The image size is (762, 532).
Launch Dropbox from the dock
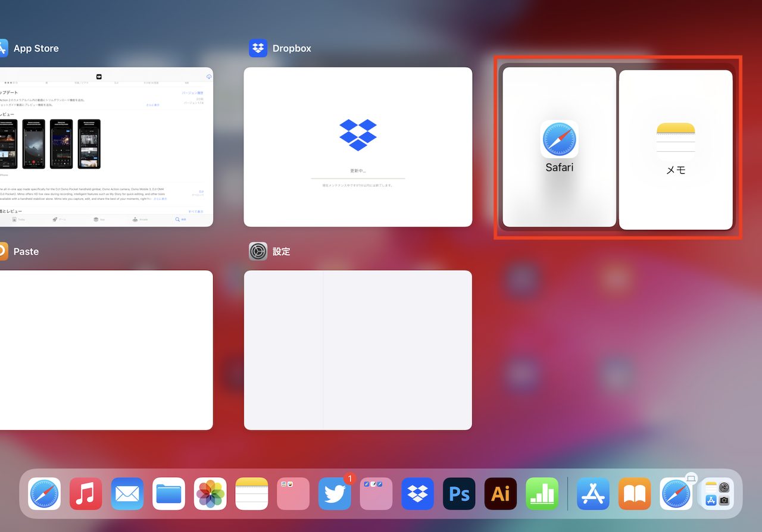click(418, 493)
